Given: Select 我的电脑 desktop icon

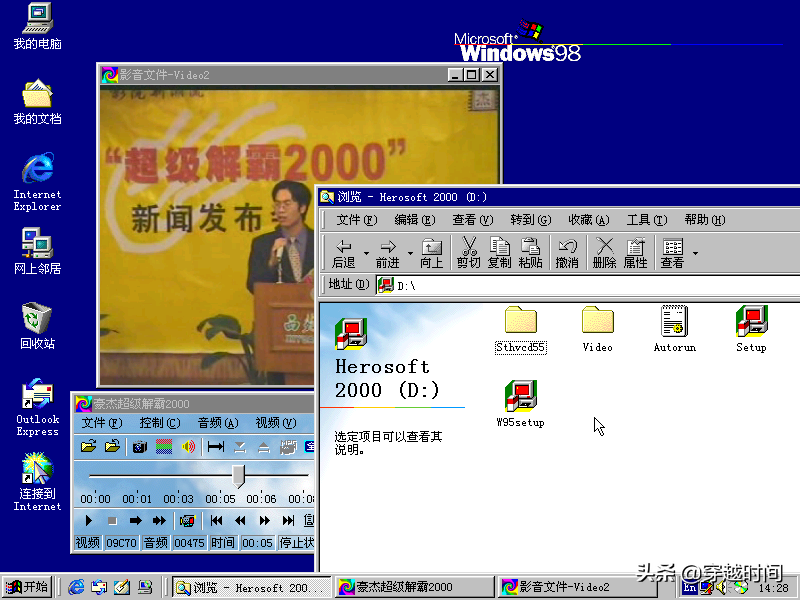Looking at the screenshot, I should pyautogui.click(x=37, y=27).
